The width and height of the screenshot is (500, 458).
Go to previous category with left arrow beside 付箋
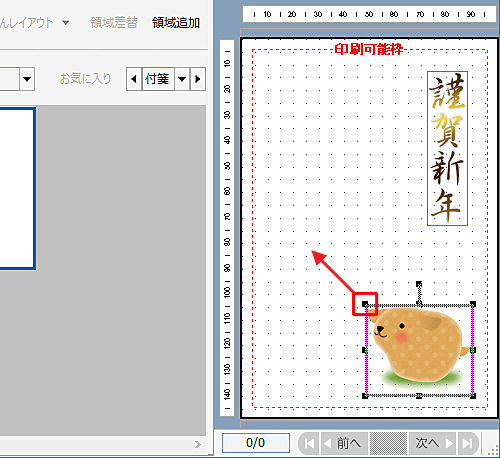134,79
